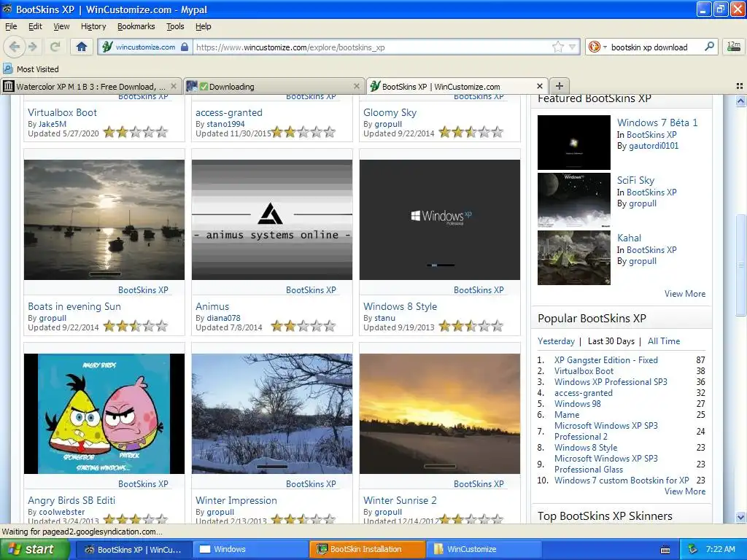Open the Help menu
The image size is (747, 560).
pyautogui.click(x=204, y=26)
